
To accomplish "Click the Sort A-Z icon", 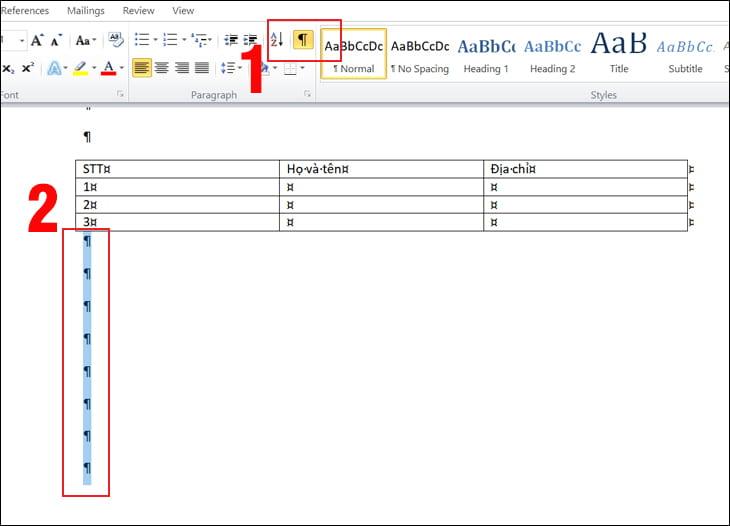I will pos(278,40).
